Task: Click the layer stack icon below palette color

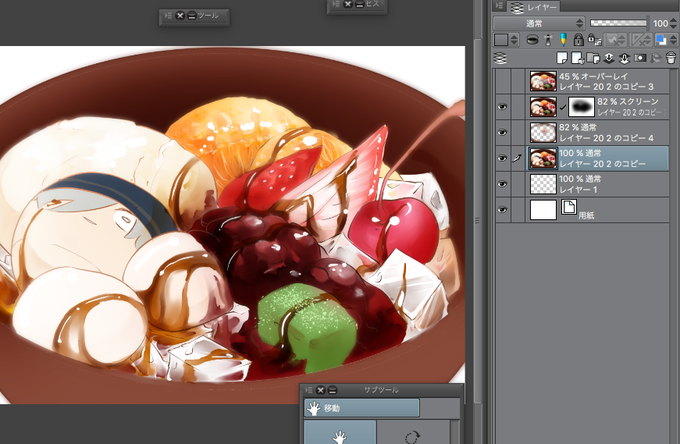Action: coord(500,58)
